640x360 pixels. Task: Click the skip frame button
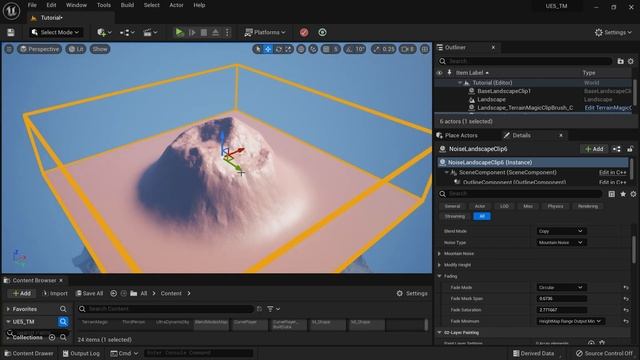point(192,32)
